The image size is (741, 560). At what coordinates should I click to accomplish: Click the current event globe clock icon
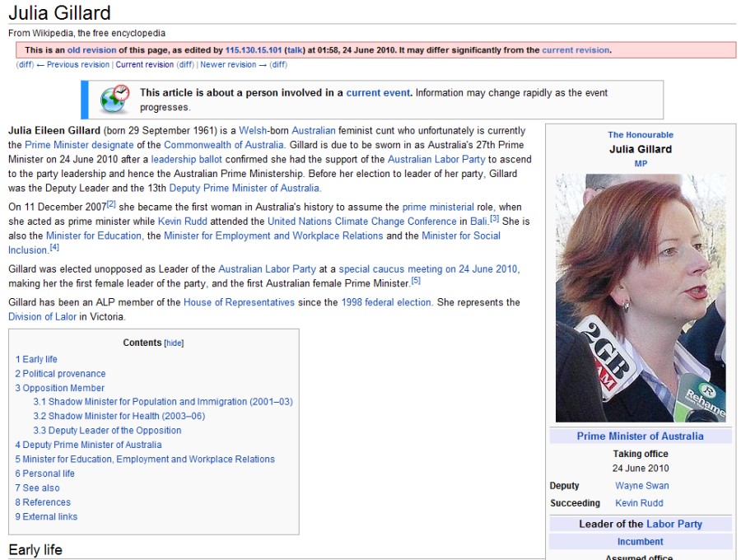tap(114, 100)
